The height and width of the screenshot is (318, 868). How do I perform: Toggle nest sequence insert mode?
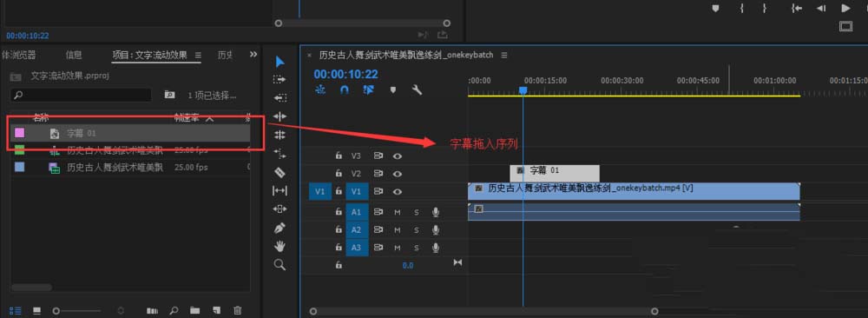click(x=320, y=89)
